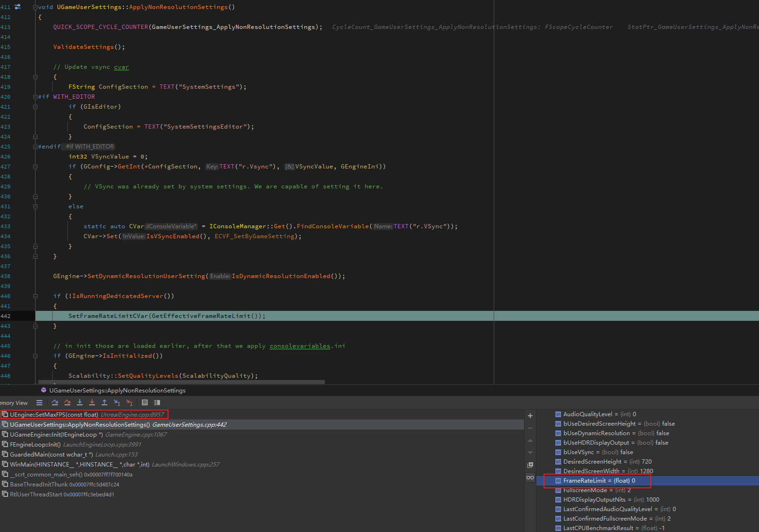The image size is (759, 532).
Task: Click the Step Out up-arrow icon
Action: [104, 402]
